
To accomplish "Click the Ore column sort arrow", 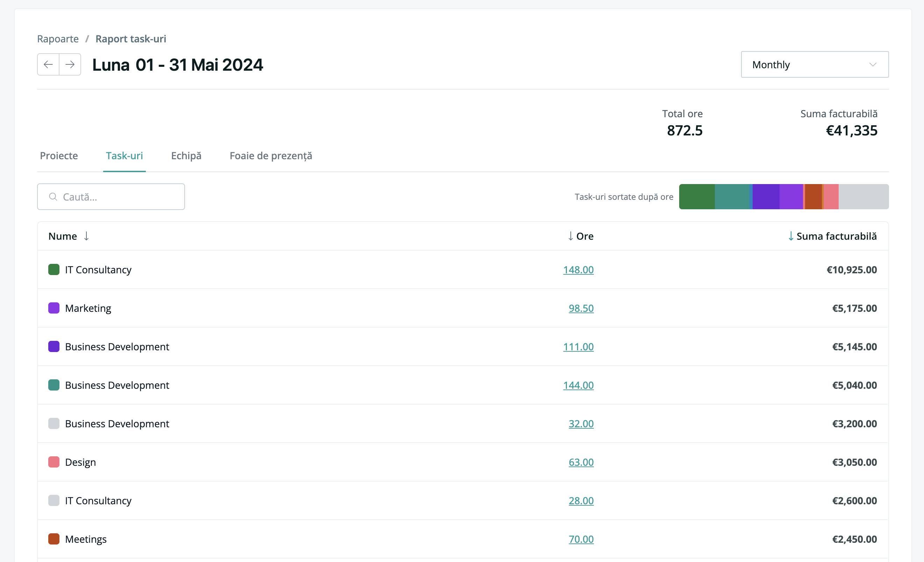I will tap(570, 236).
